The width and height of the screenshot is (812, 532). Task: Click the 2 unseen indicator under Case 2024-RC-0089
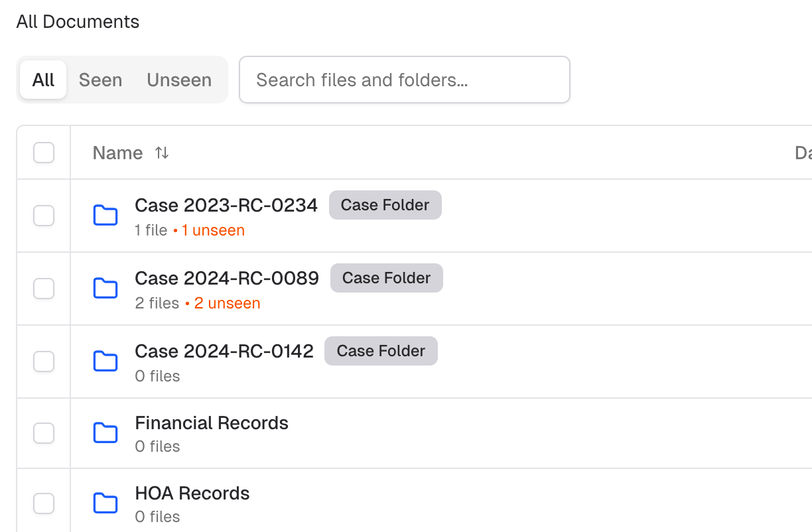pyautogui.click(x=227, y=303)
